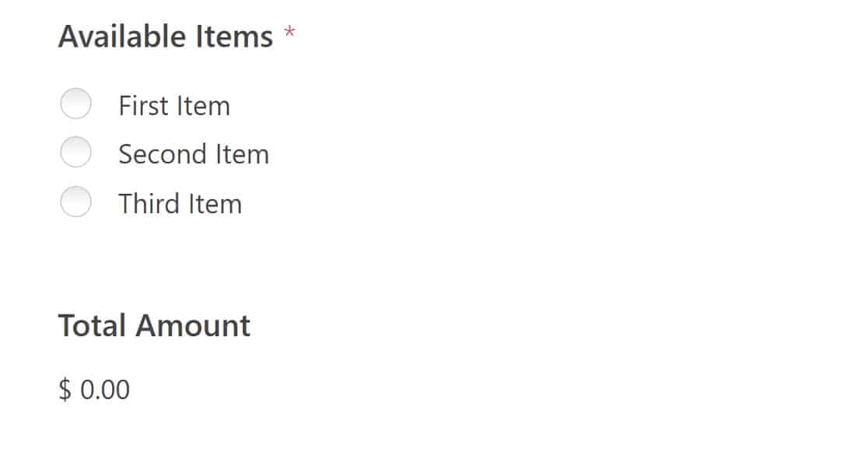The height and width of the screenshot is (463, 868).
Task: Click the "Second Item" label text
Action: tap(194, 154)
